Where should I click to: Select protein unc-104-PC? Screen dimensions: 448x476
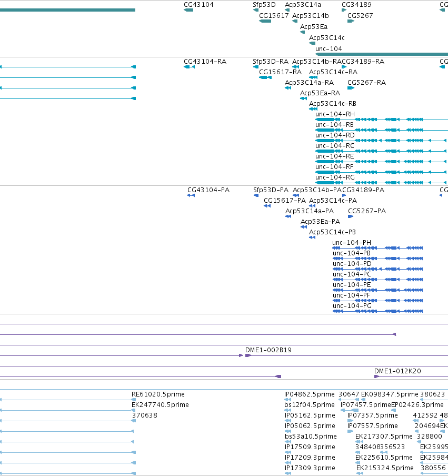pyautogui.click(x=352, y=274)
